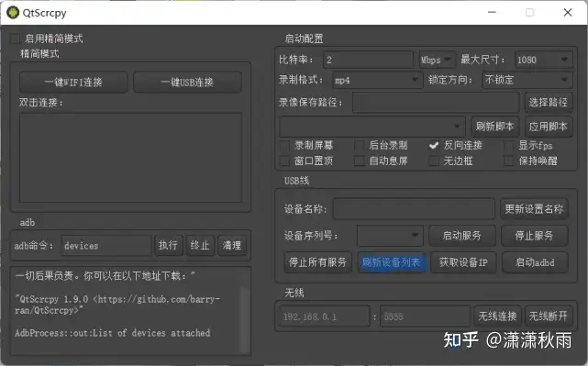The height and width of the screenshot is (366, 588).
Task: Focus the adb命令 devices input field
Action: pos(106,246)
